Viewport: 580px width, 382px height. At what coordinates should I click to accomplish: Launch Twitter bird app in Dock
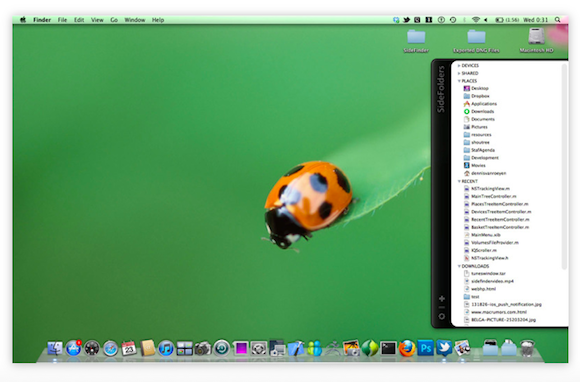(x=444, y=348)
